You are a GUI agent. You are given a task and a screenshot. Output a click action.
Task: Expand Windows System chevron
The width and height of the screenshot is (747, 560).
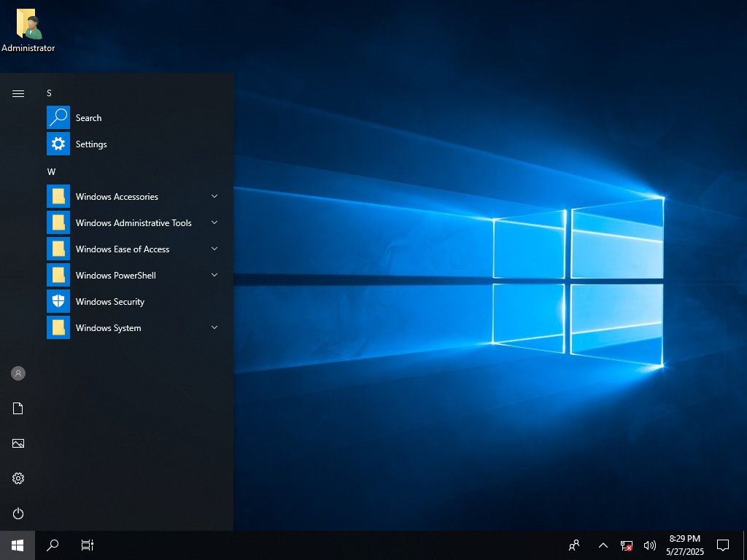point(214,327)
